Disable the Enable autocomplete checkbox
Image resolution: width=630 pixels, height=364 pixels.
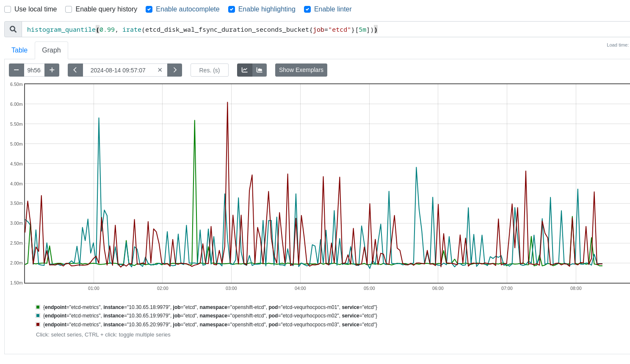tap(149, 9)
